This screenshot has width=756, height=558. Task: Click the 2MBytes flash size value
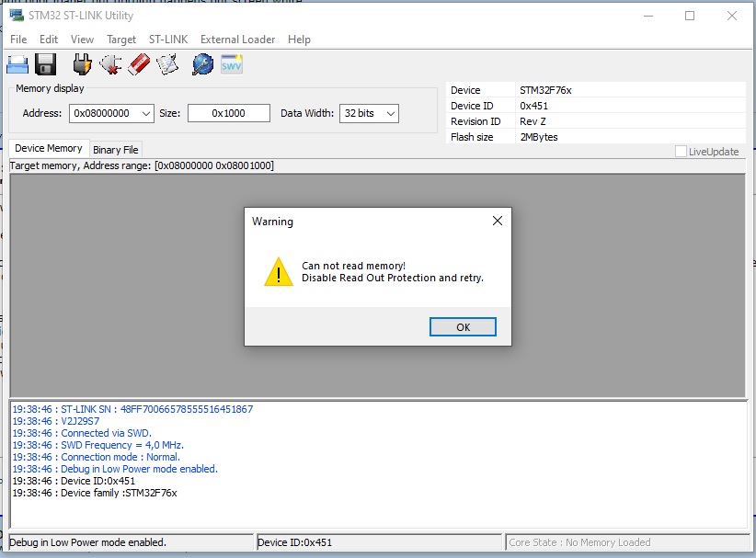[x=539, y=137]
